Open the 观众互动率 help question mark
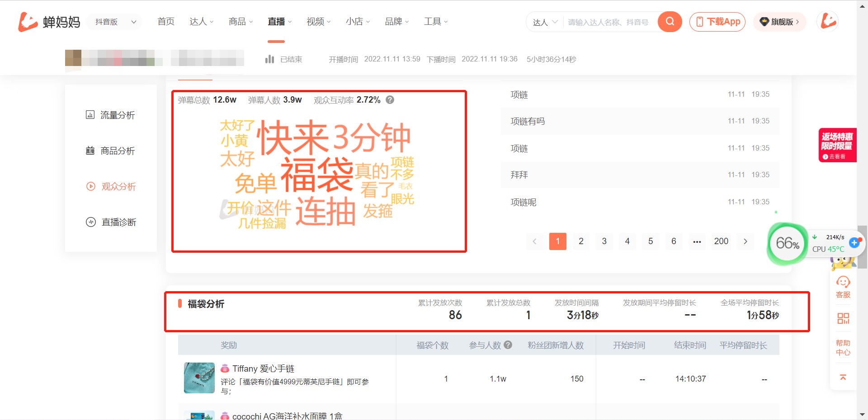Screen dimensions: 868x420 pos(390,100)
